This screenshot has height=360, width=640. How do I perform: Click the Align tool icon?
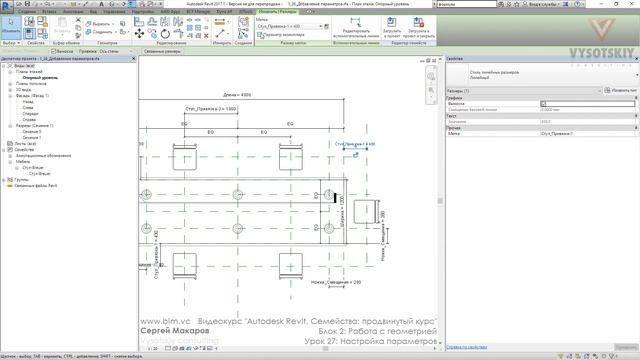tap(139, 22)
